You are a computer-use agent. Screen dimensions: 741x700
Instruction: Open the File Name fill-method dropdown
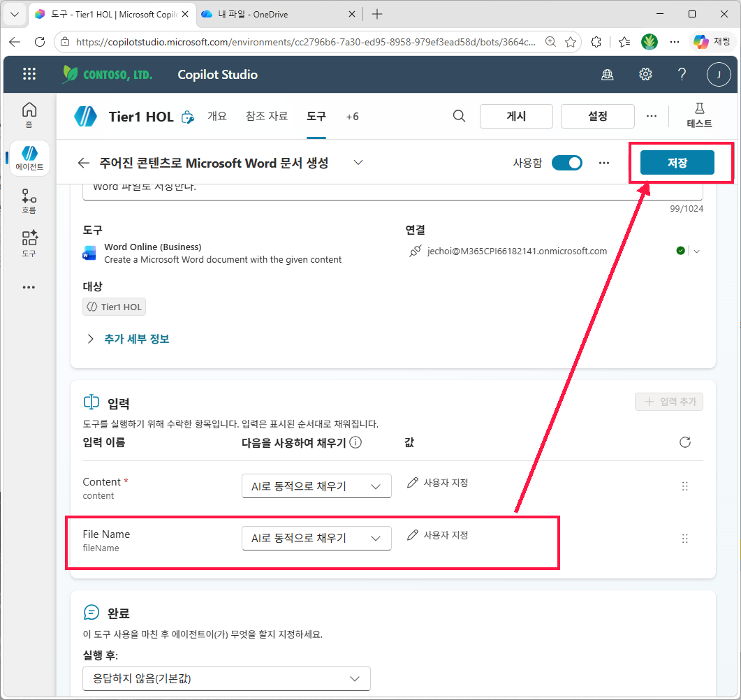[x=316, y=539]
